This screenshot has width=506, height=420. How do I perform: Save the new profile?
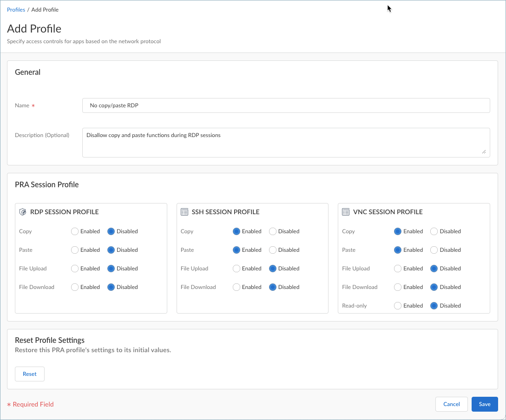pos(485,404)
